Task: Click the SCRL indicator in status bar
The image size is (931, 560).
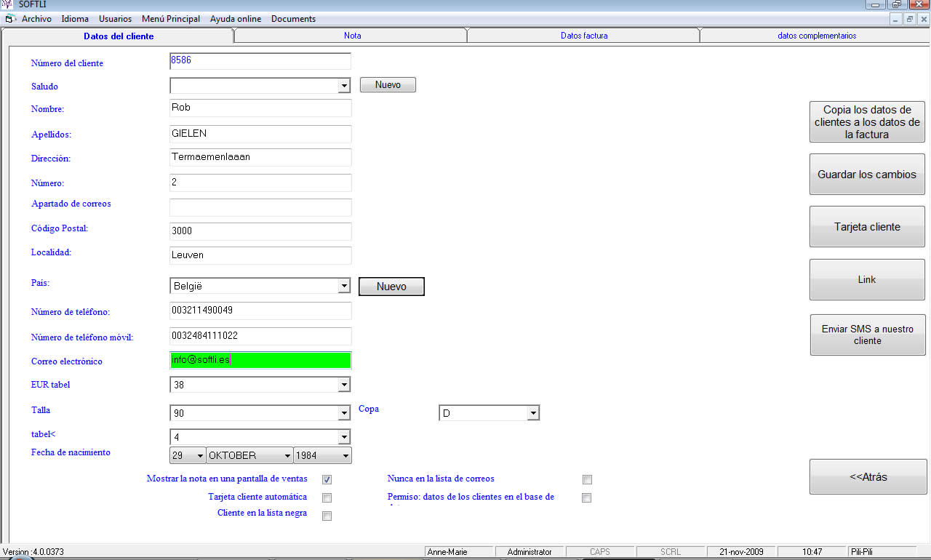Action: click(x=671, y=552)
